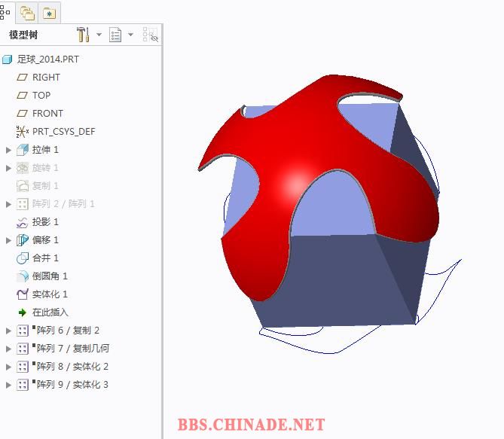Image resolution: width=504 pixels, height=439 pixels.
Task: Click the 实体化 1 solidify icon
Action: click(22, 294)
